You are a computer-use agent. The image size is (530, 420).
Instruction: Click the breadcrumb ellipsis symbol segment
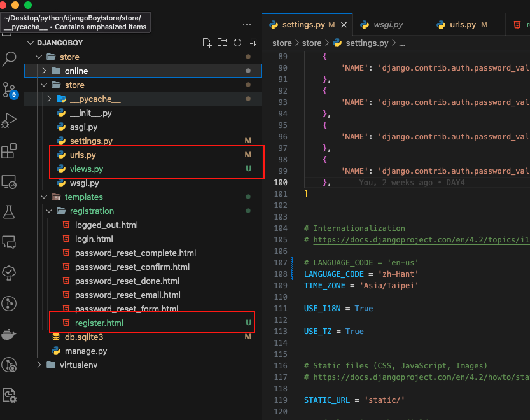click(402, 43)
